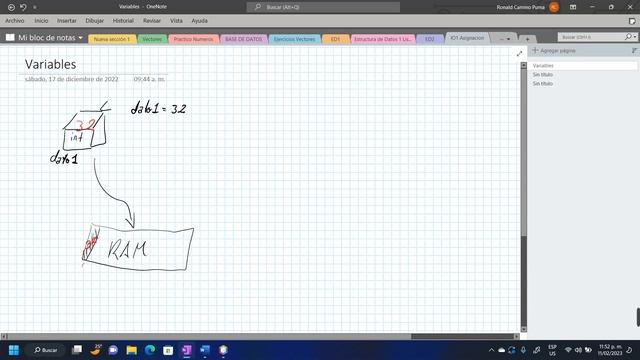640x360 pixels.
Task: Open the Windows Start menu
Action: [14, 350]
